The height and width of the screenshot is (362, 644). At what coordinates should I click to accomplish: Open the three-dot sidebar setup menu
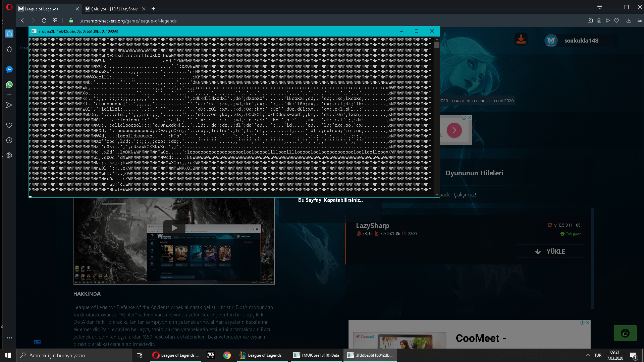(x=9, y=338)
